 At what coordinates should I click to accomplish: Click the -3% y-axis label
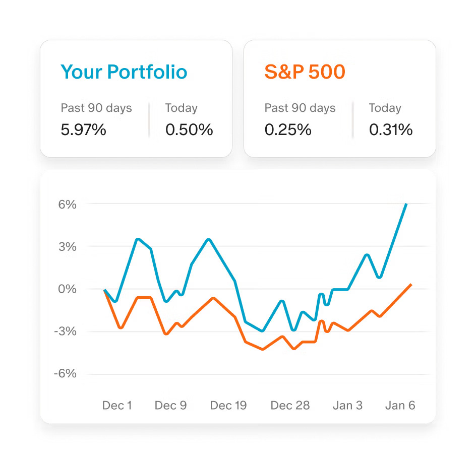66,332
